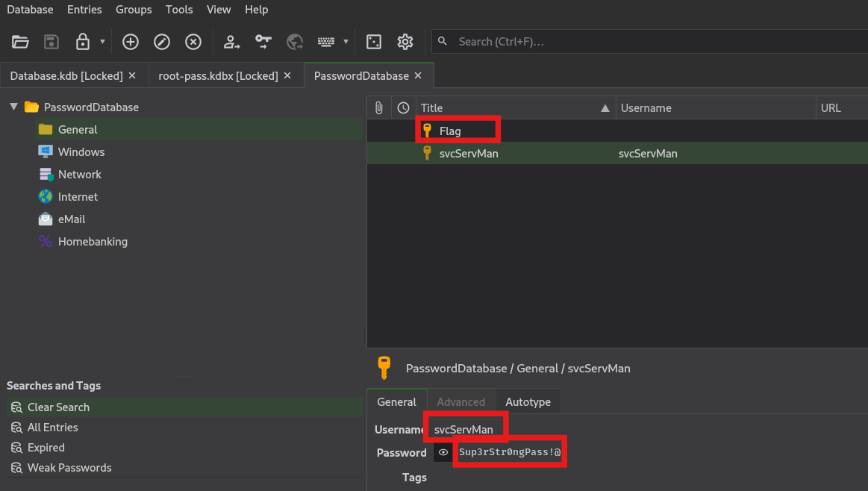
Task: Switch to the Autotype tab
Action: click(x=528, y=402)
